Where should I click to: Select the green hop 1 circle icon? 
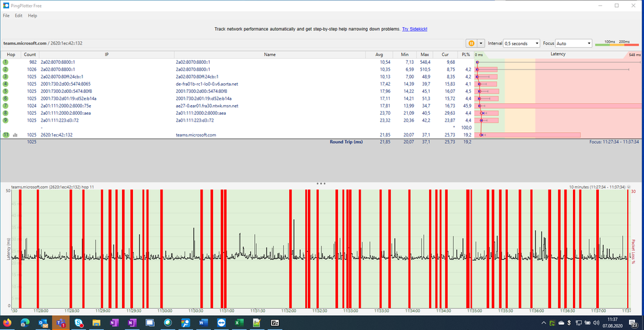coord(5,62)
